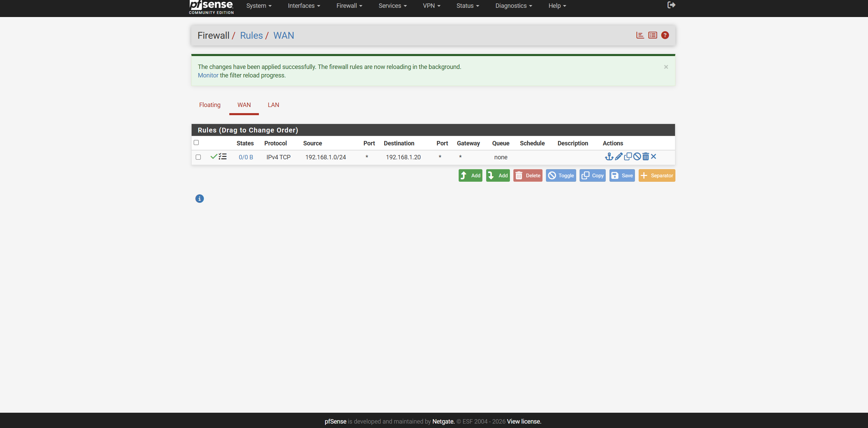This screenshot has width=868, height=428.
Task: Add a Separator to the rules
Action: tap(657, 176)
